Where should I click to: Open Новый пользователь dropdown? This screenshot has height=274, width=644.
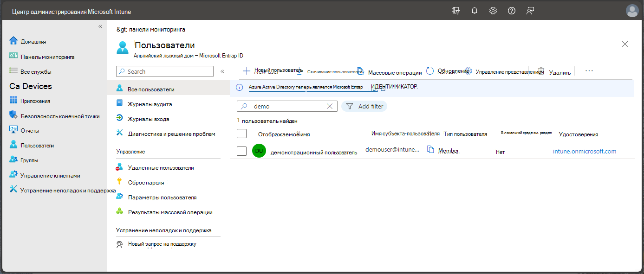tap(273, 70)
